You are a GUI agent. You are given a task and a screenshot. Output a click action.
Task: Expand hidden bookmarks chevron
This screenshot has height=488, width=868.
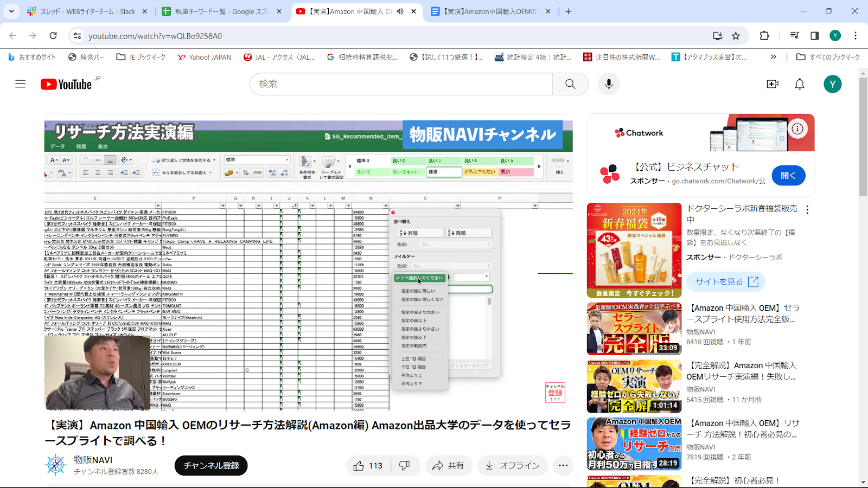773,57
